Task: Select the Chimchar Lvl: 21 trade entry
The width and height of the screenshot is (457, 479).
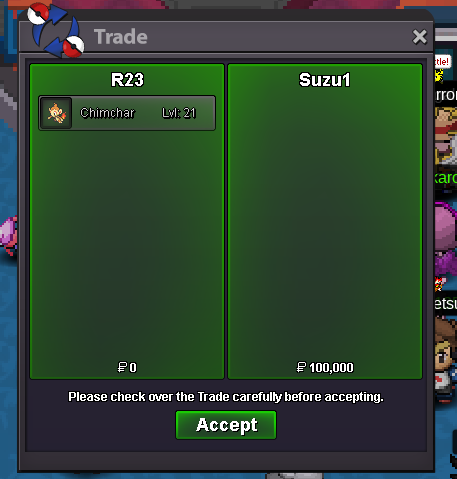Action: [127, 113]
